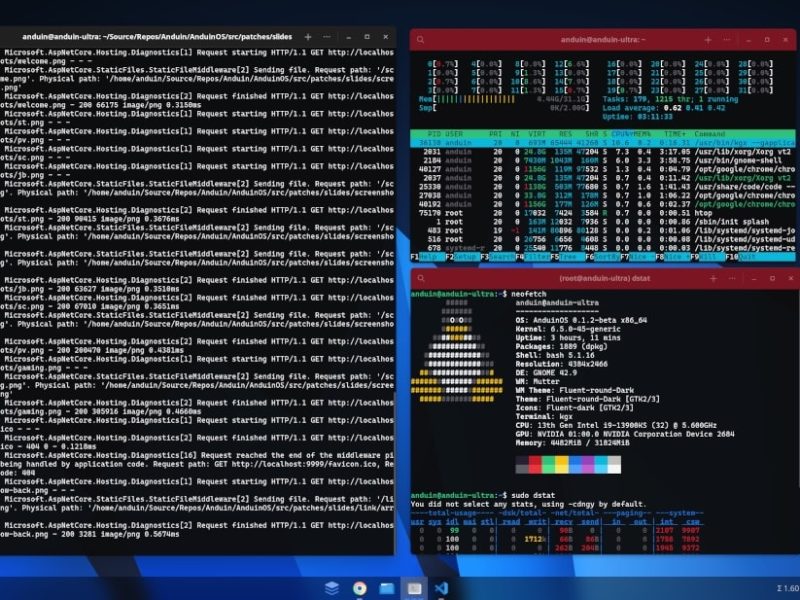This screenshot has width=800, height=600.
Task: Click F10 Quit in htop footer
Action: pos(742,257)
